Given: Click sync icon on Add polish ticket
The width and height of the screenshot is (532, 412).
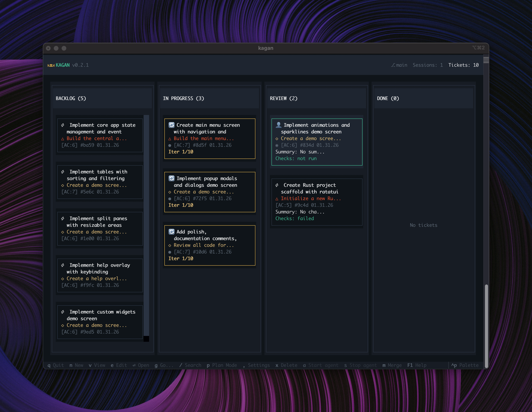Looking at the screenshot, I should pyautogui.click(x=171, y=232).
